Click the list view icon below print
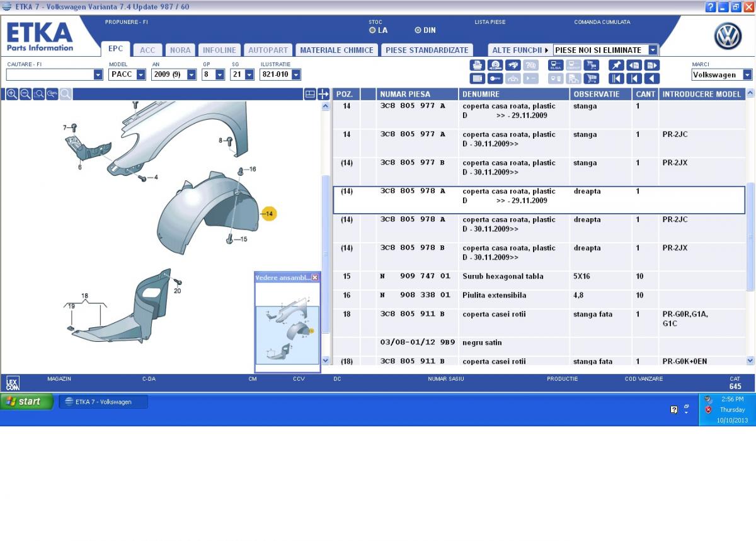The height and width of the screenshot is (541, 756). tap(478, 79)
